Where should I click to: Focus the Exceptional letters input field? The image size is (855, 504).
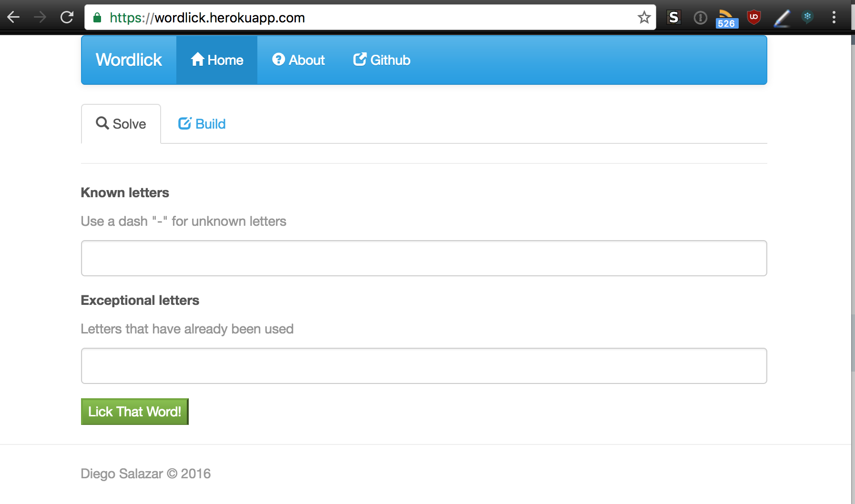point(424,366)
